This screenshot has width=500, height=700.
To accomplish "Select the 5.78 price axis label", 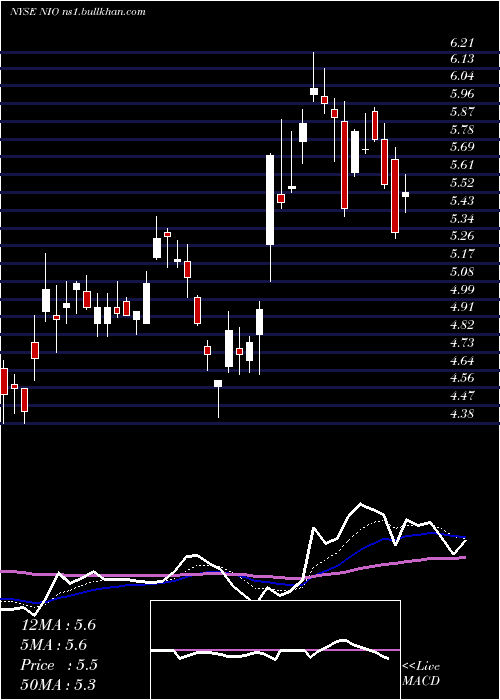I will (x=462, y=130).
